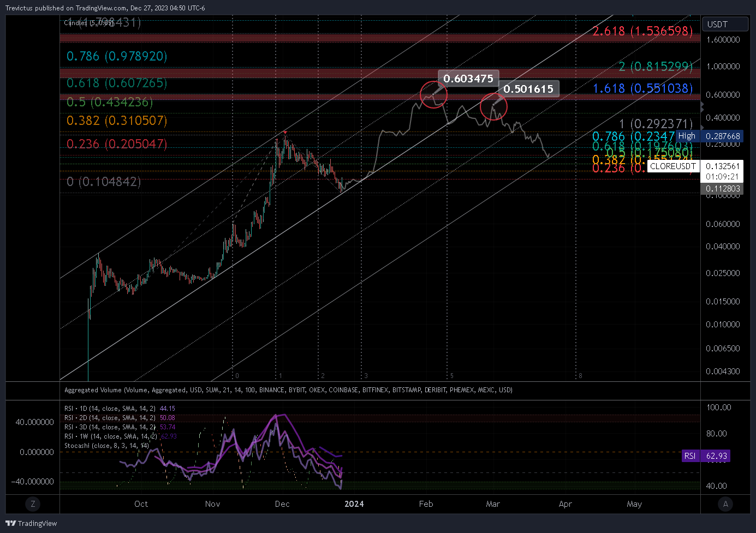The height and width of the screenshot is (533, 756).
Task: Click the purple RSI indicator label
Action: 690,456
